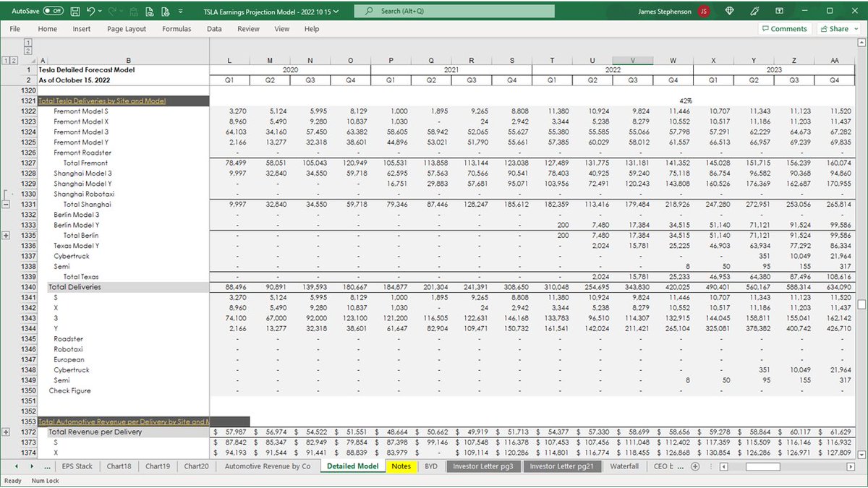The image size is (868, 488).
Task: Open the File menu
Action: click(14, 29)
